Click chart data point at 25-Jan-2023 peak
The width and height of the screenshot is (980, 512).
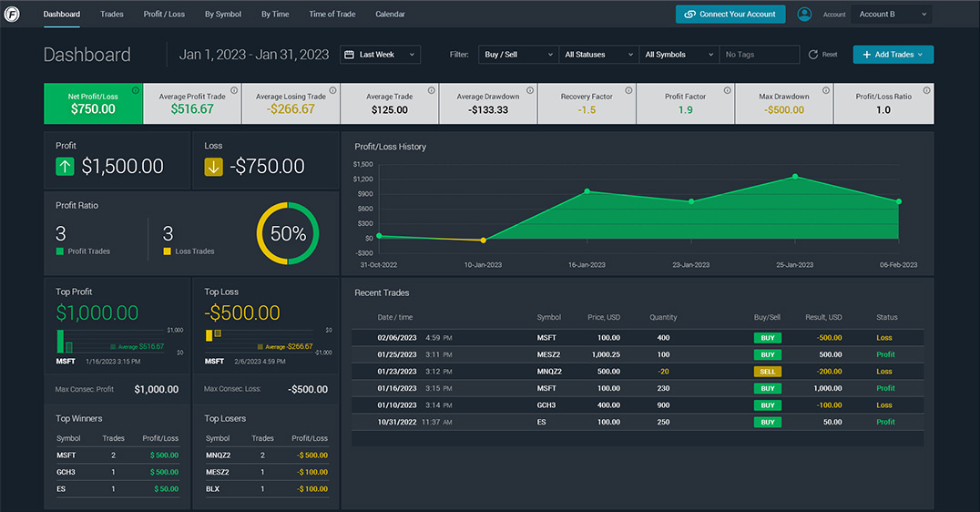click(x=795, y=177)
